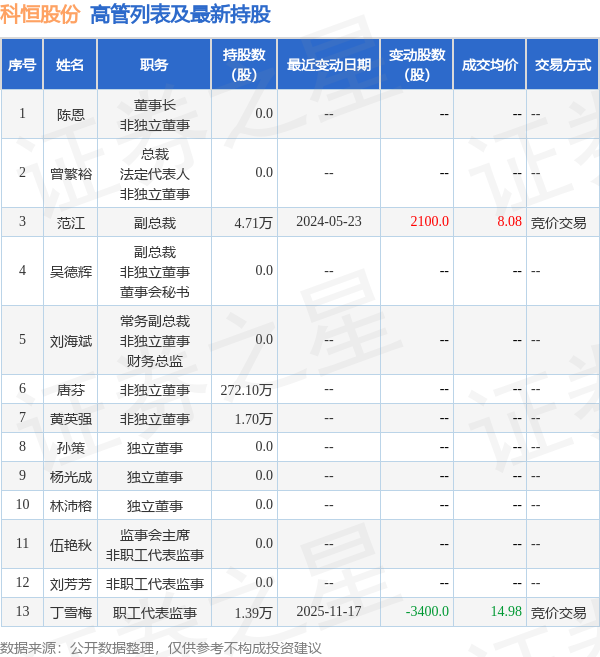The image size is (600, 657).
Task: Click the 数据来源 disclaimer footer text
Action: (160, 648)
